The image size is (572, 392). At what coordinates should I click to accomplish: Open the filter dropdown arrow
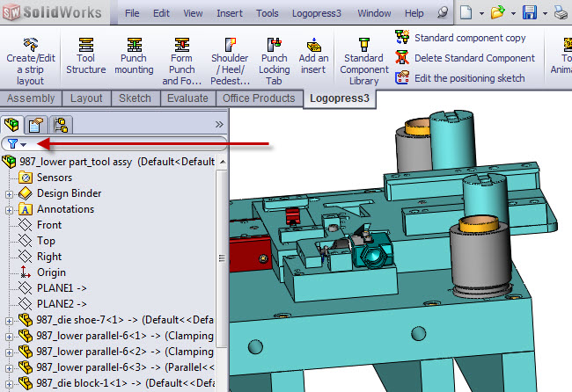(x=24, y=145)
